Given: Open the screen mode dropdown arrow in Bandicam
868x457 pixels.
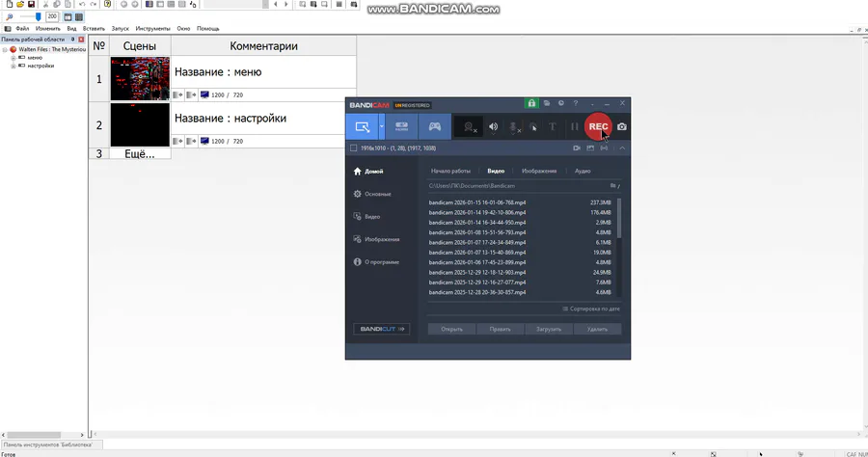Looking at the screenshot, I should [x=381, y=126].
